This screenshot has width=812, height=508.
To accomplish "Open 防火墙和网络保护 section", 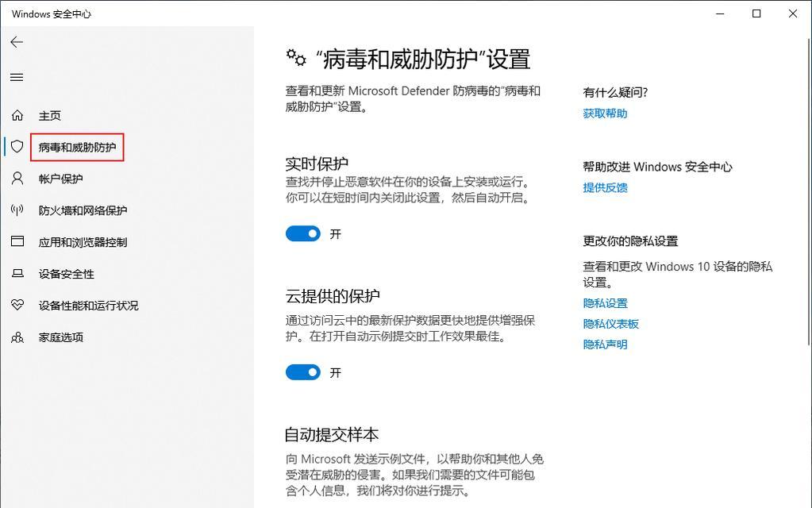I will [83, 210].
